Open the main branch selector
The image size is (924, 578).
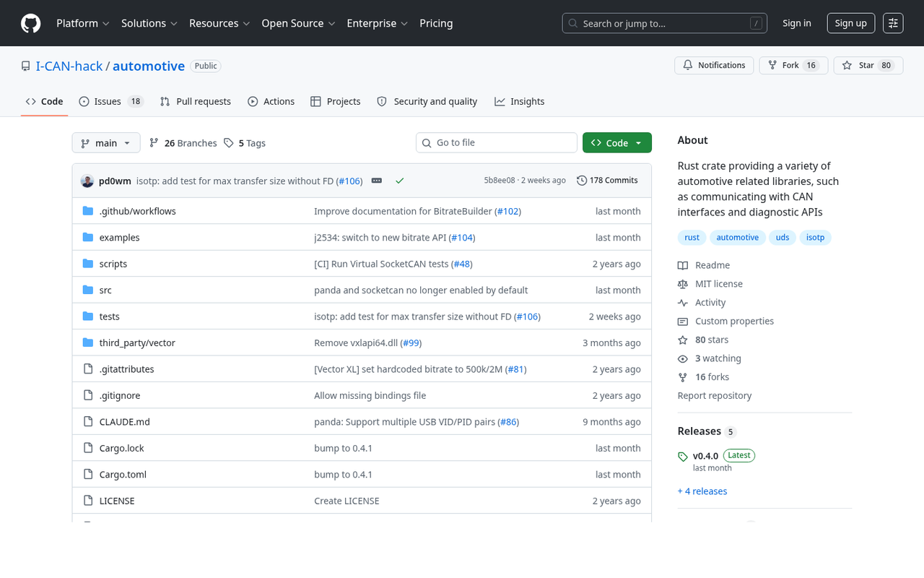point(105,142)
